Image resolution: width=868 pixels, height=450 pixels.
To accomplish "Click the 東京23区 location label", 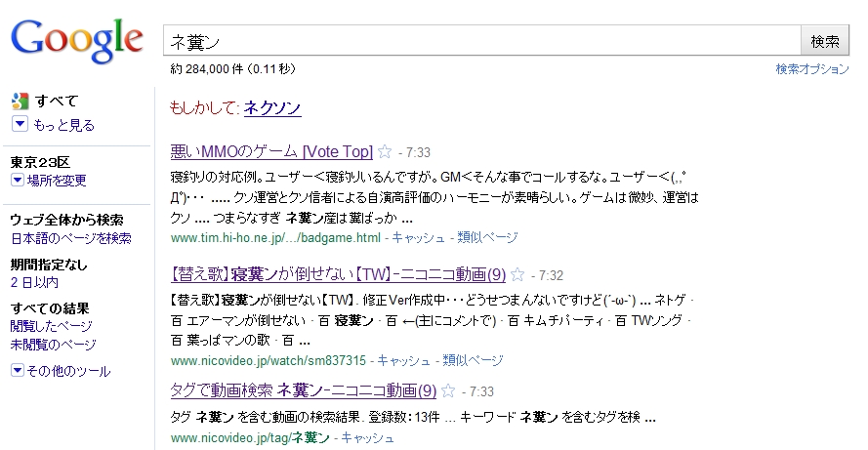I will click(x=40, y=162).
